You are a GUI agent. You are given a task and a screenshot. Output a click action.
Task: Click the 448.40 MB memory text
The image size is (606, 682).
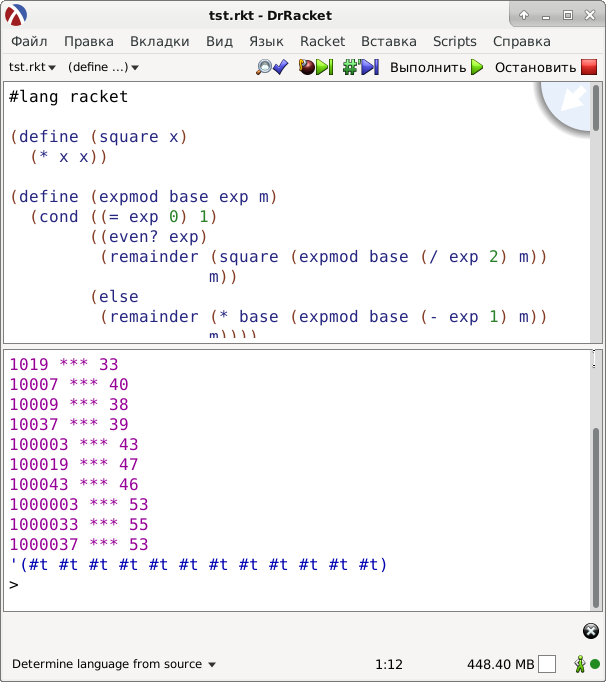(x=500, y=664)
